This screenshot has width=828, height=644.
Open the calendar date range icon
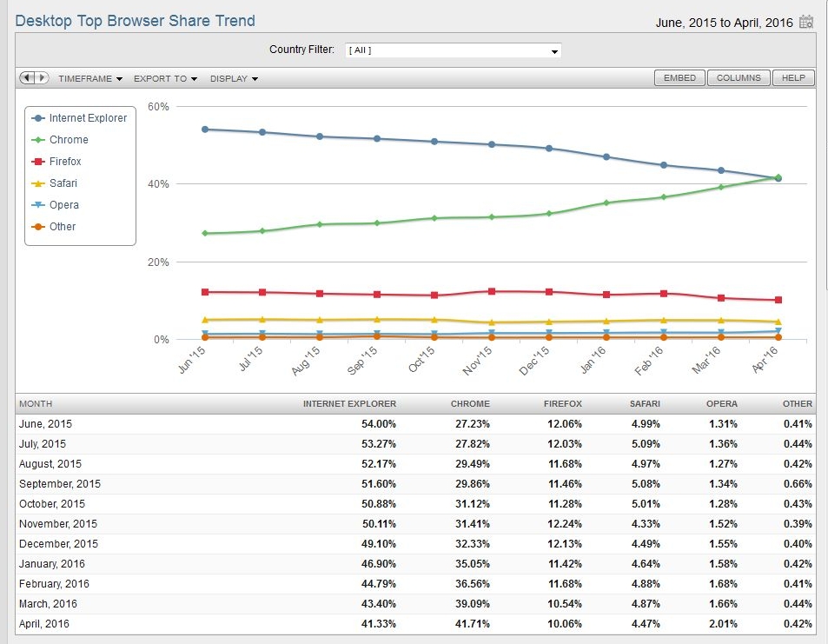tap(805, 23)
